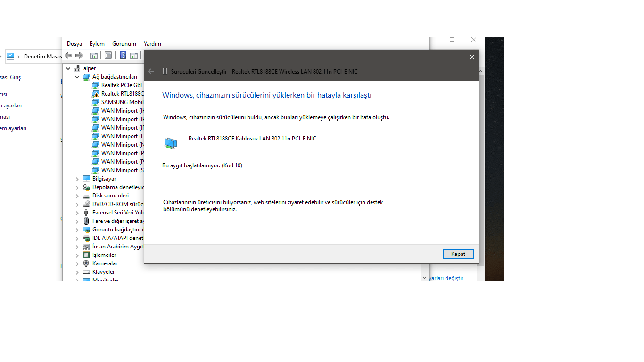Expand the DVD/CD-ROM sürücüleri category
Image resolution: width=644 pixels, height=362 pixels.
[x=77, y=204]
